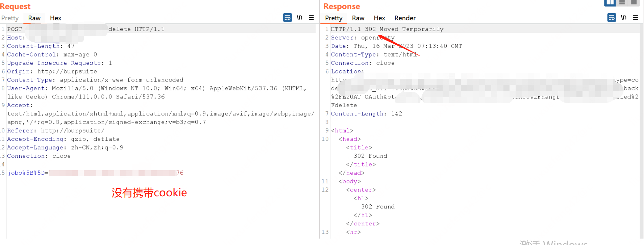Click 'apng,*/*;q=0.8,application/signed-exchange' line

106,122
